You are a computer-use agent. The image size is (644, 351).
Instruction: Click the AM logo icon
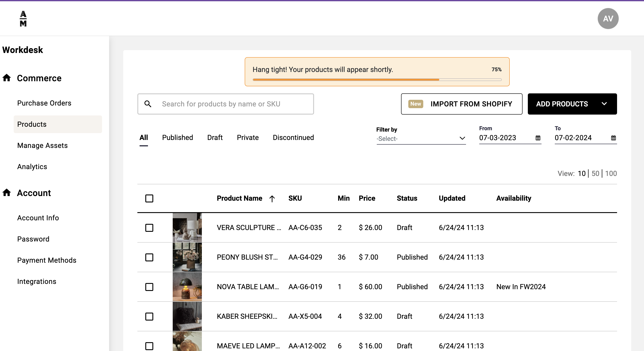click(23, 19)
